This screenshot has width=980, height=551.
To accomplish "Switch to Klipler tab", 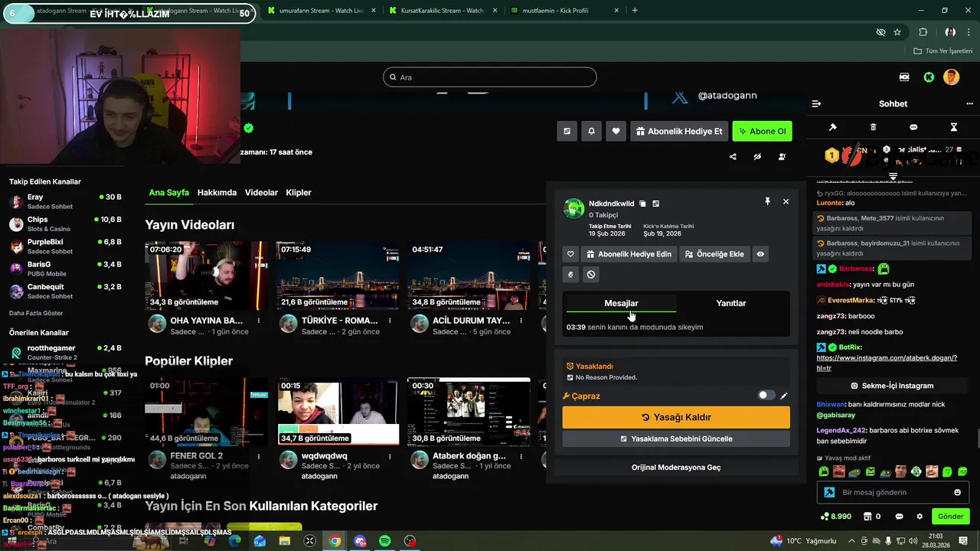I will [299, 193].
